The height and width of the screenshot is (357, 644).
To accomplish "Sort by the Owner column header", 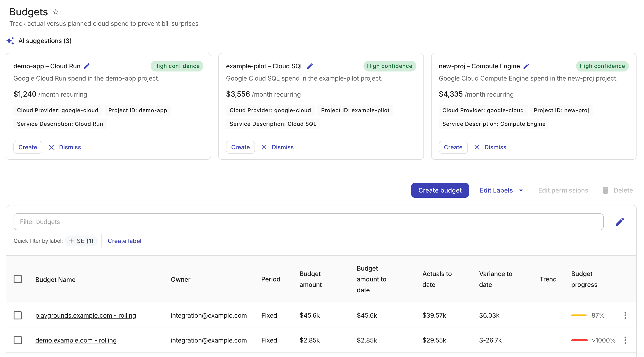I will coord(180,279).
